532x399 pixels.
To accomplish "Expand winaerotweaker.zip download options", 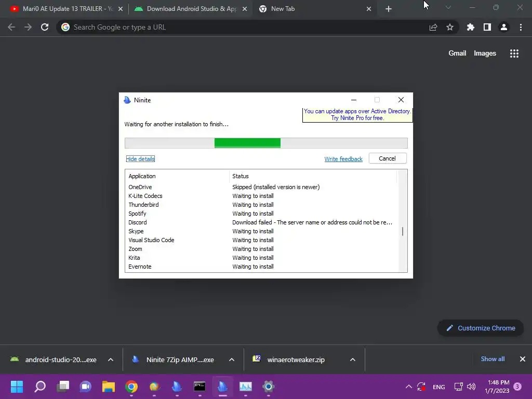I will tap(353, 360).
